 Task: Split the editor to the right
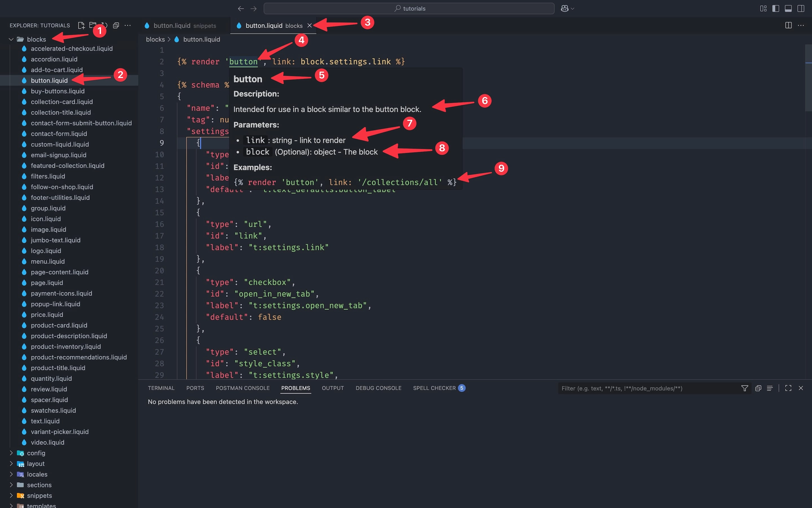(x=789, y=25)
